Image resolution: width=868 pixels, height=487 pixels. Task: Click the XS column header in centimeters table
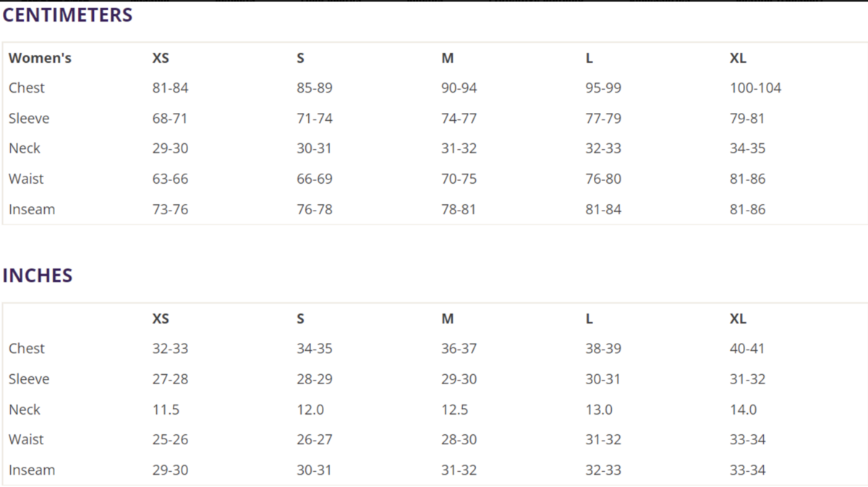click(161, 58)
